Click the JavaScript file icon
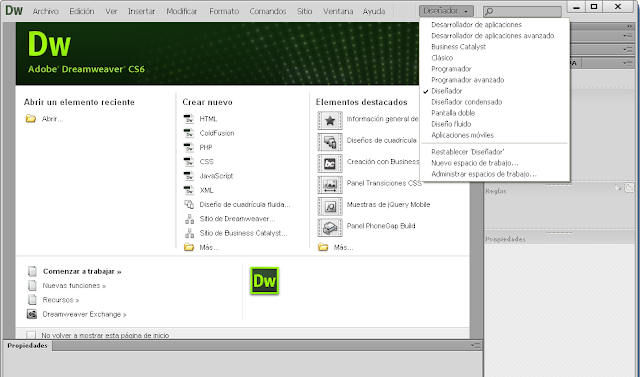640x377 pixels. [189, 176]
